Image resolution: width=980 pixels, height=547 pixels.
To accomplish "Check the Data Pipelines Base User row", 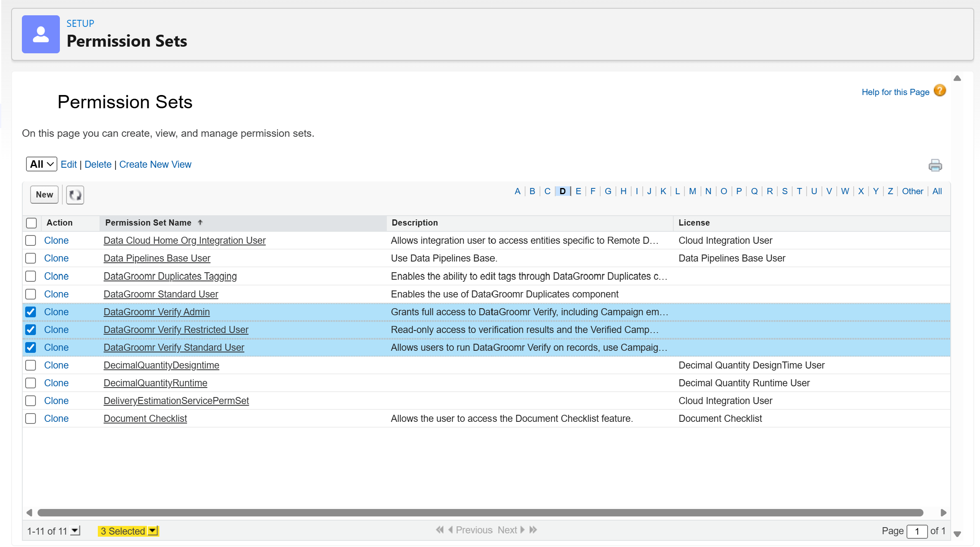I will 31,258.
